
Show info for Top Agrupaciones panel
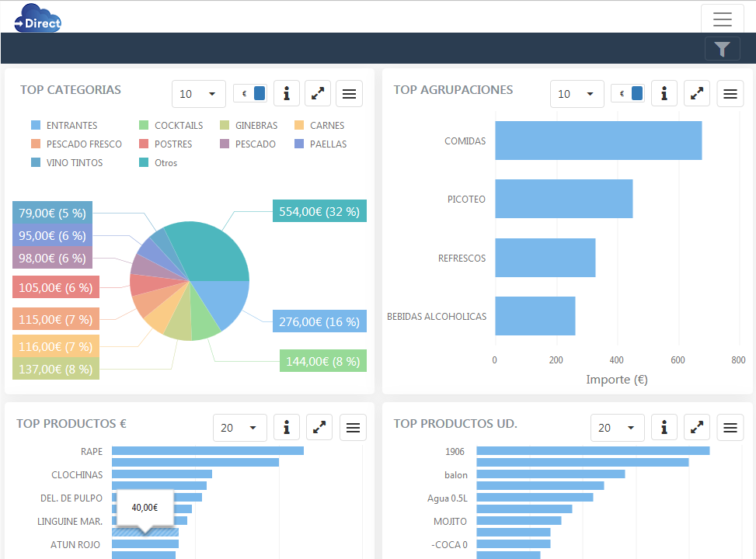(x=664, y=94)
